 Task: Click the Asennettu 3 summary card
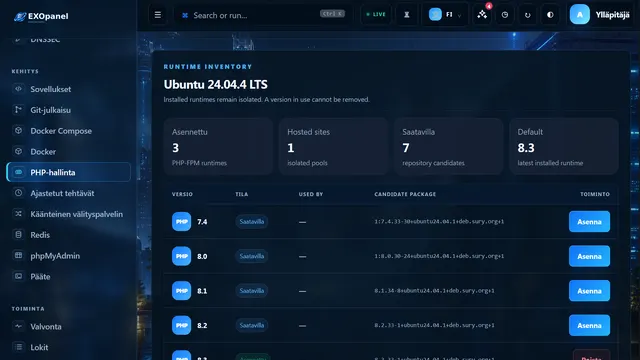pyautogui.click(x=218, y=147)
